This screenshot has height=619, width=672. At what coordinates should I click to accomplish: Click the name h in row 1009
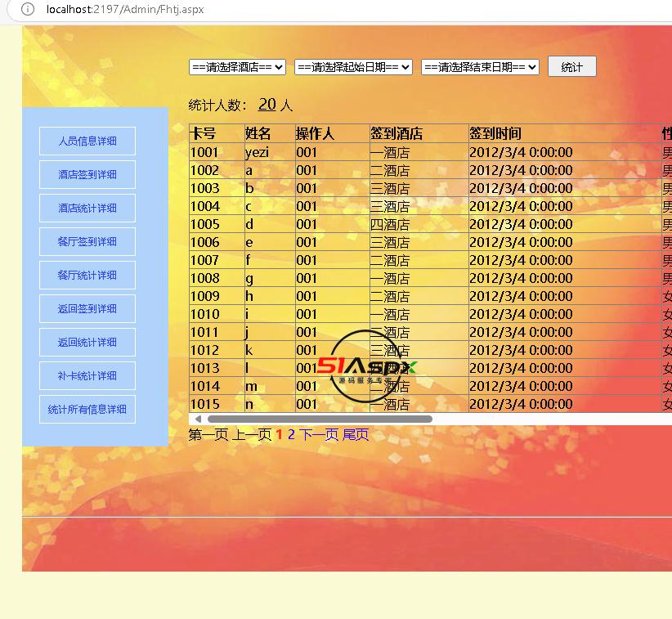tap(249, 296)
